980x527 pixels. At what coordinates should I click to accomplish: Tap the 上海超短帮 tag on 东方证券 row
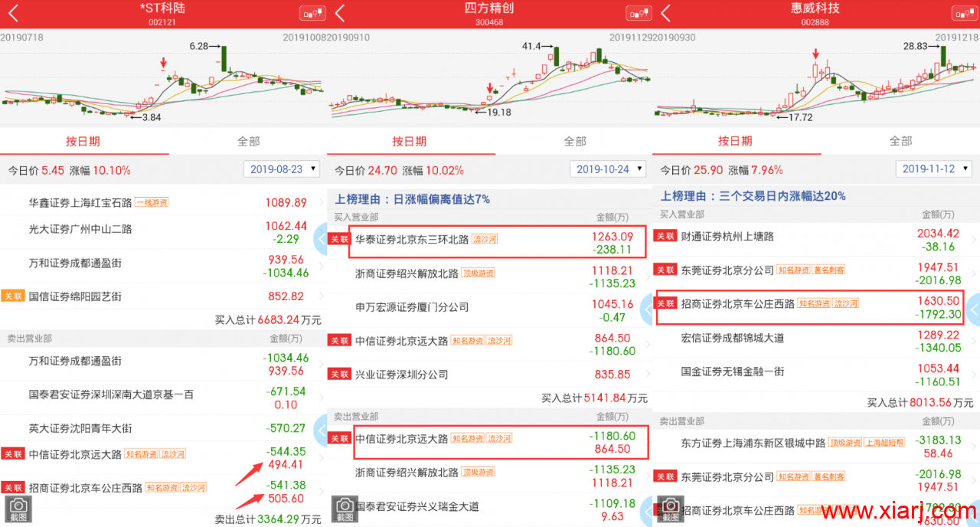pyautogui.click(x=884, y=443)
